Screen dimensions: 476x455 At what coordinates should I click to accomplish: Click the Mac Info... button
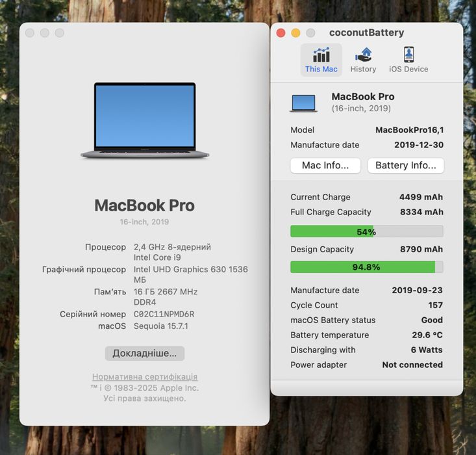pyautogui.click(x=325, y=165)
